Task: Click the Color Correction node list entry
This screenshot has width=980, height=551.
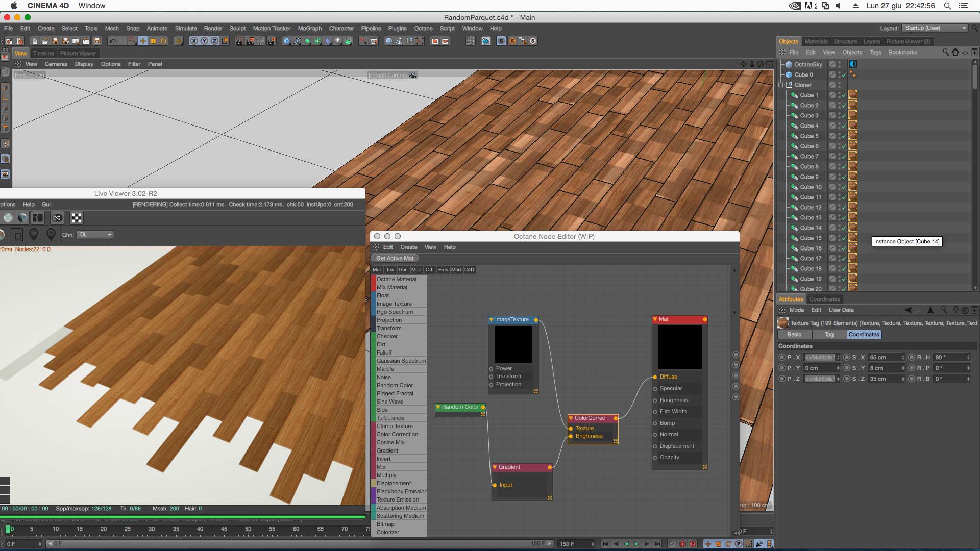Action: (x=397, y=434)
